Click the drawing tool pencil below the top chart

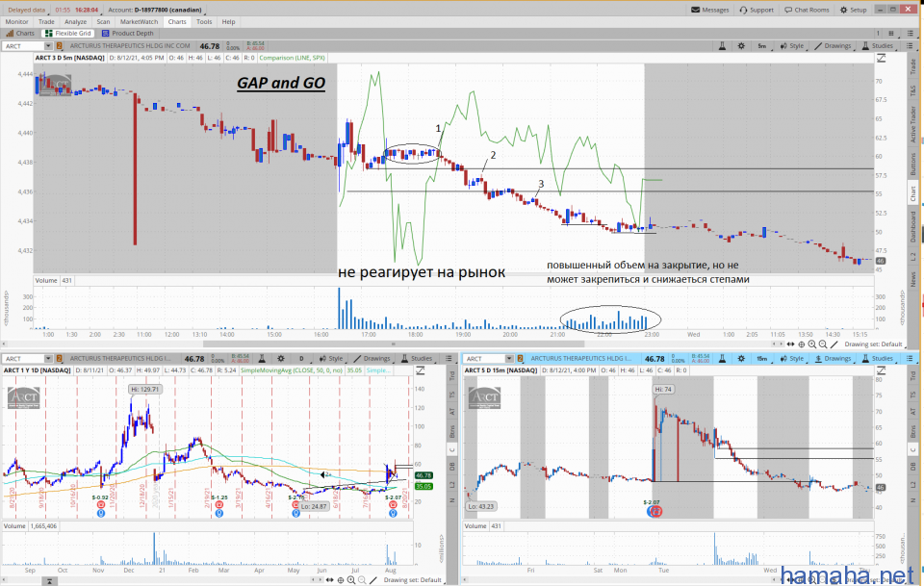[x=834, y=344]
